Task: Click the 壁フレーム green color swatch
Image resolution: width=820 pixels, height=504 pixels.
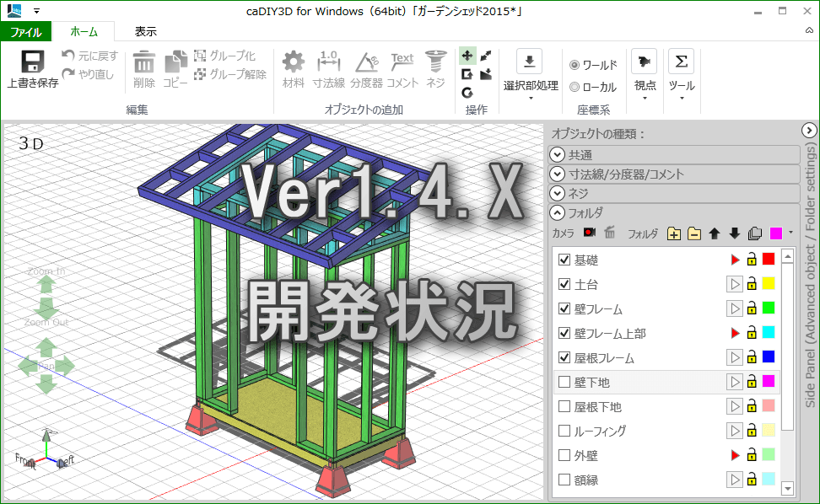Action: point(769,308)
